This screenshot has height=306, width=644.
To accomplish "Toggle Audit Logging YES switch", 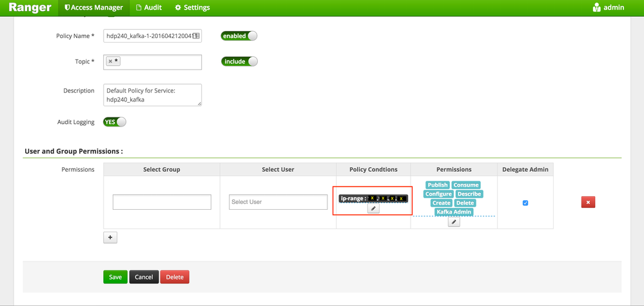I will click(x=115, y=122).
